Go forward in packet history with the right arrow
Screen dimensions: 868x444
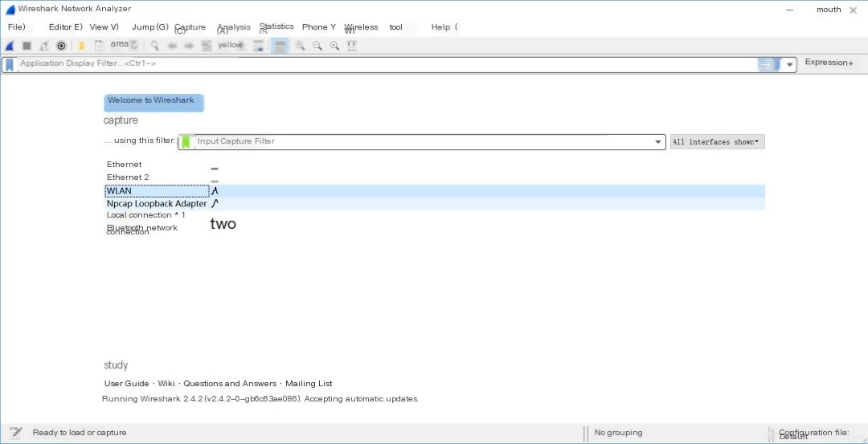click(x=190, y=46)
